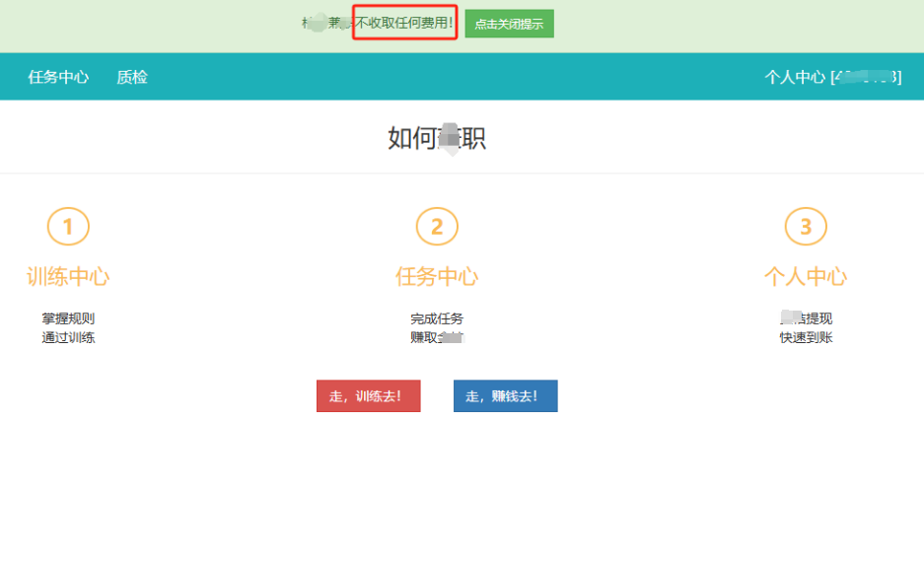
Task: Open 个人中心 in the navigation bar
Action: [832, 77]
